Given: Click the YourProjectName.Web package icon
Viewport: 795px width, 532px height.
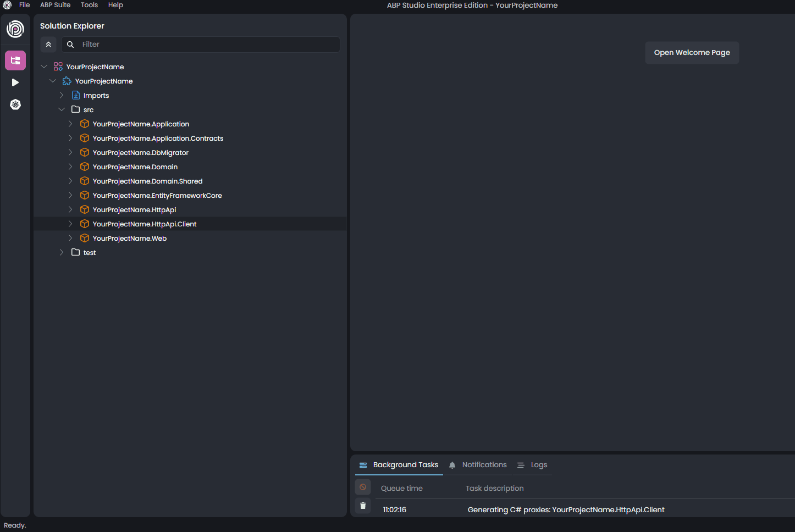Looking at the screenshot, I should pos(85,238).
